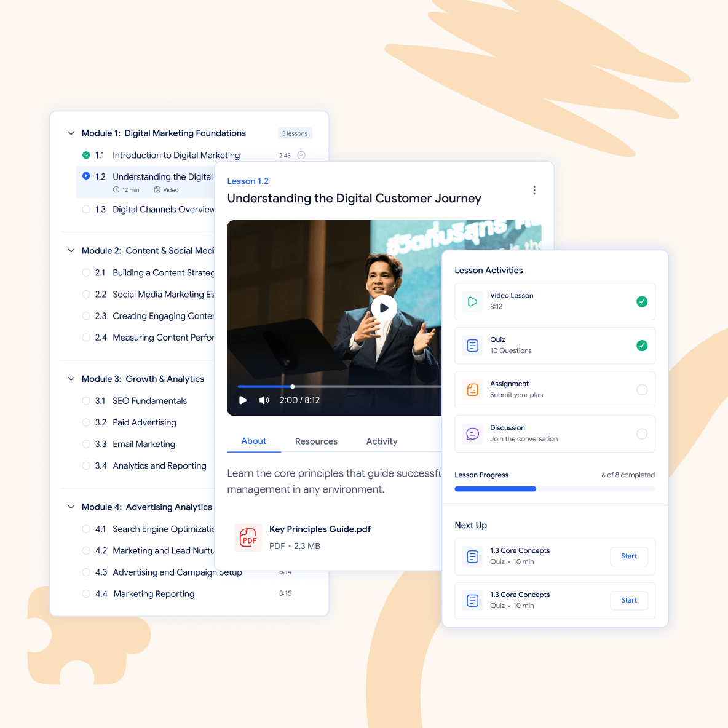
Task: Open lesson 2.3 Creating Engaging Content
Action: click(x=163, y=315)
